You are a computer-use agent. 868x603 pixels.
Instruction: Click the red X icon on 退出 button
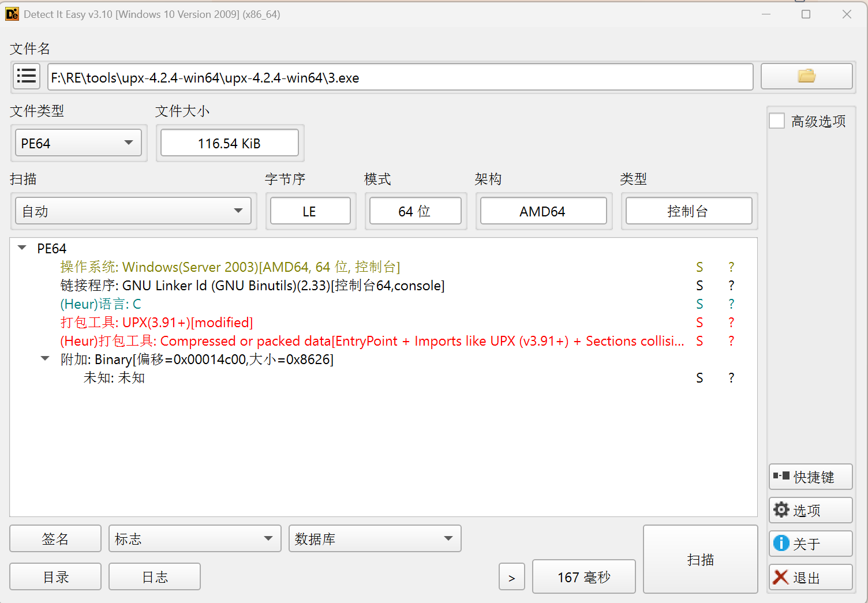tap(780, 577)
